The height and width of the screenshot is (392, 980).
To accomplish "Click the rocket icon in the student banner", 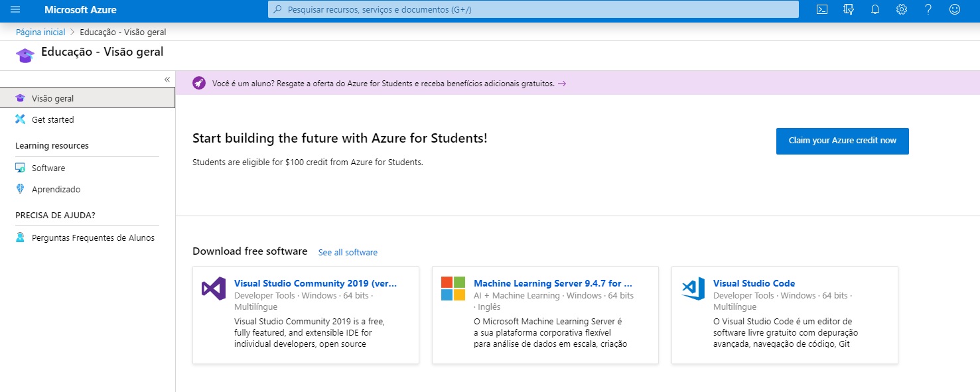I will 198,83.
